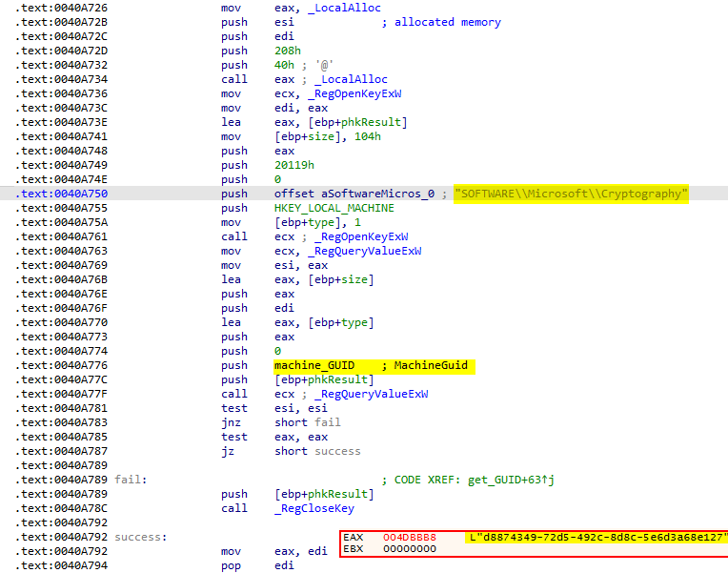
Task: Select the GUID string in register view
Action: coord(597,538)
